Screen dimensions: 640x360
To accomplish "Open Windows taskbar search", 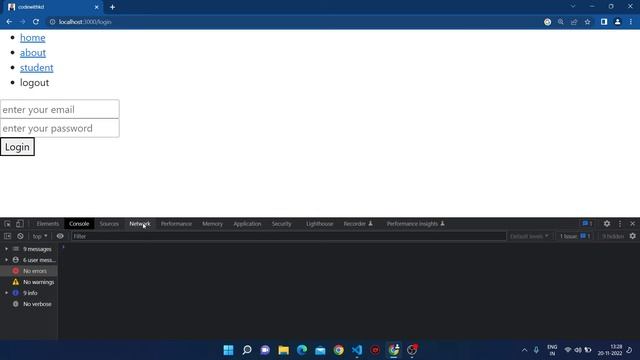I will coord(247,350).
